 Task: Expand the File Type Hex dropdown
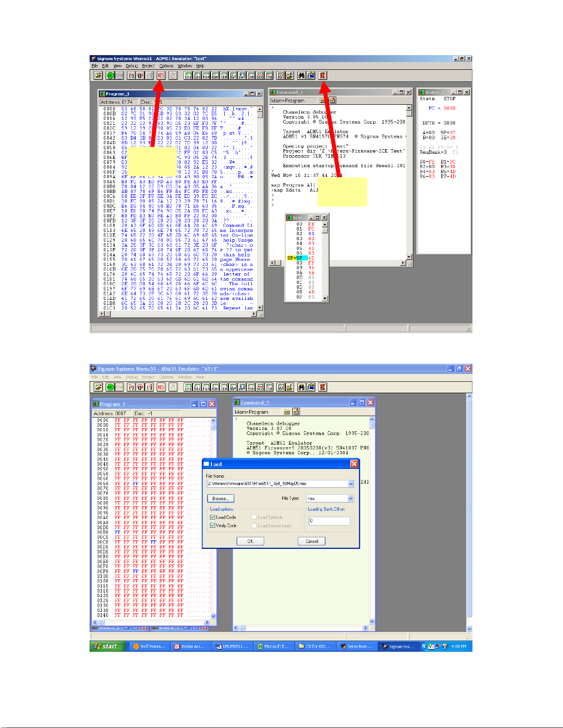[x=351, y=498]
